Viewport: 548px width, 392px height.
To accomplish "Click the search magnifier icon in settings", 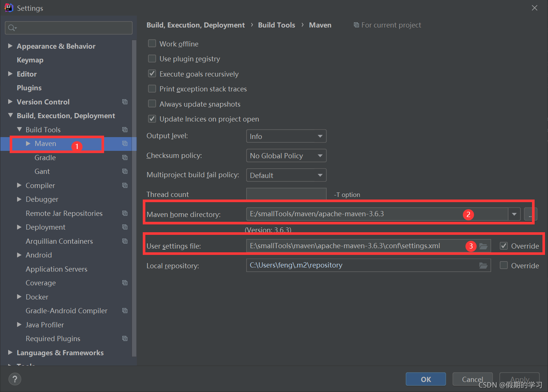I will pyautogui.click(x=12, y=28).
